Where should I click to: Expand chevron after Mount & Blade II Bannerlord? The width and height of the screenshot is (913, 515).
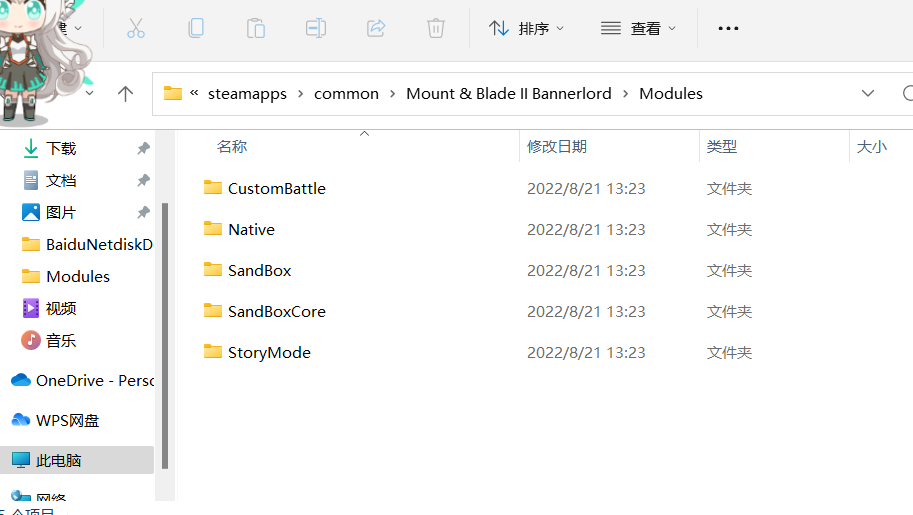(x=625, y=94)
